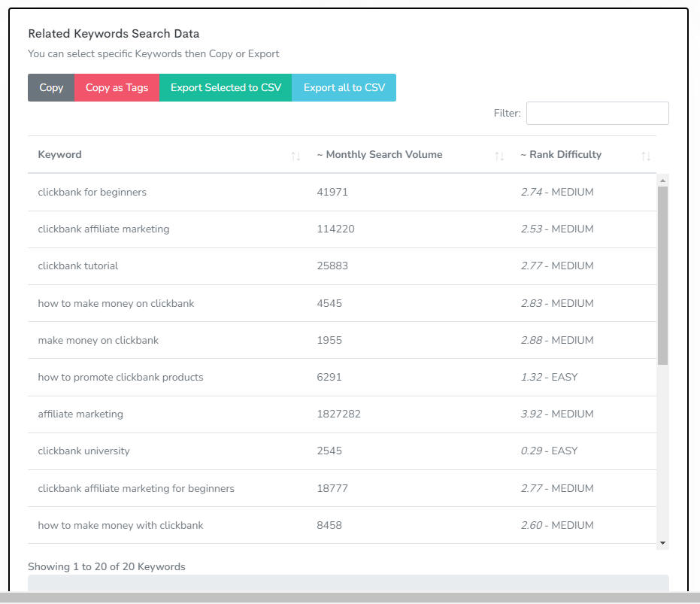Click search volume value 1827282

[x=339, y=414]
